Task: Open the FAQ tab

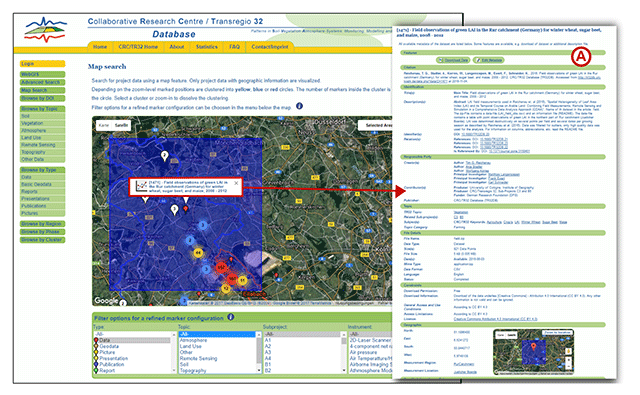Action: (234, 47)
